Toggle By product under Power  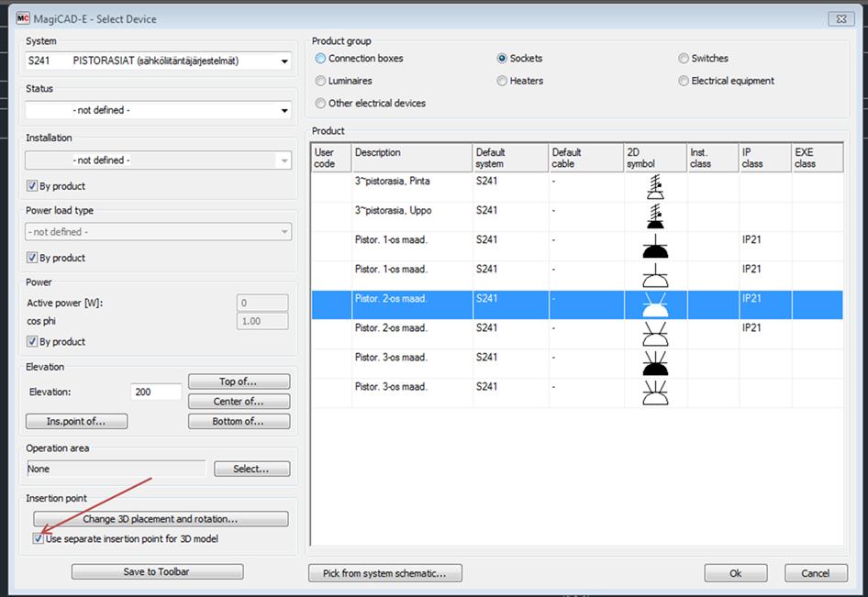coord(32,341)
